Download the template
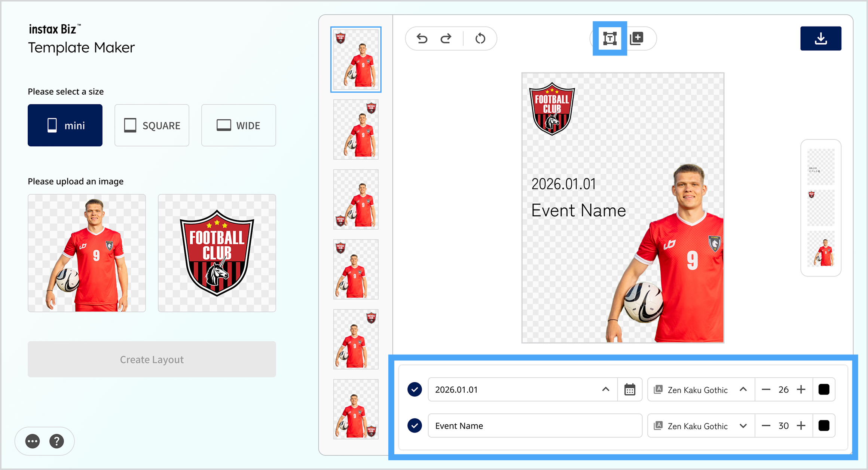 click(x=820, y=38)
